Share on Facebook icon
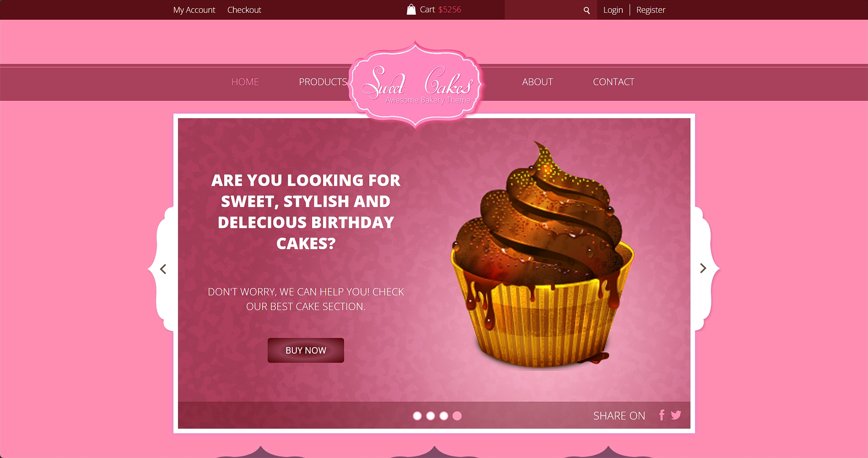 662,415
